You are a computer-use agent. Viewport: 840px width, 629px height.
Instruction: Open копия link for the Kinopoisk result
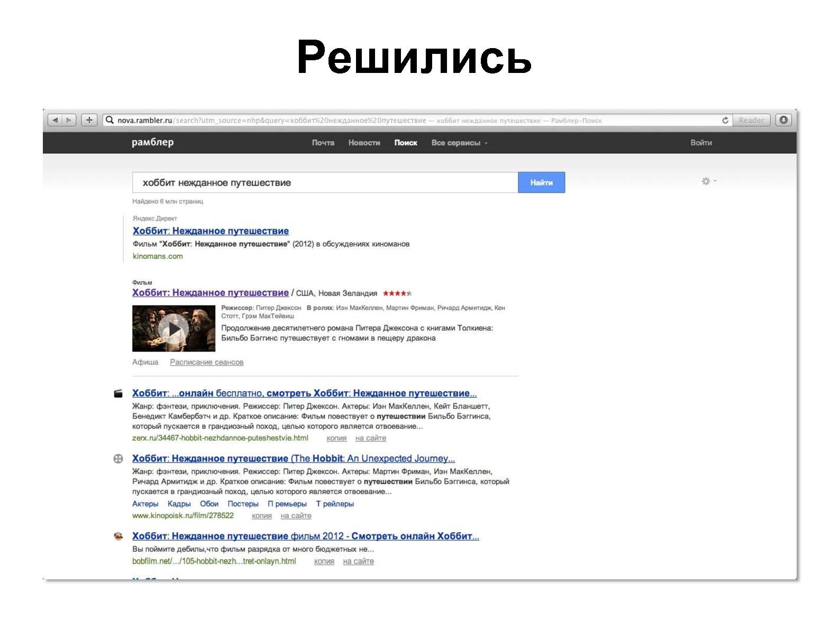coord(261,516)
